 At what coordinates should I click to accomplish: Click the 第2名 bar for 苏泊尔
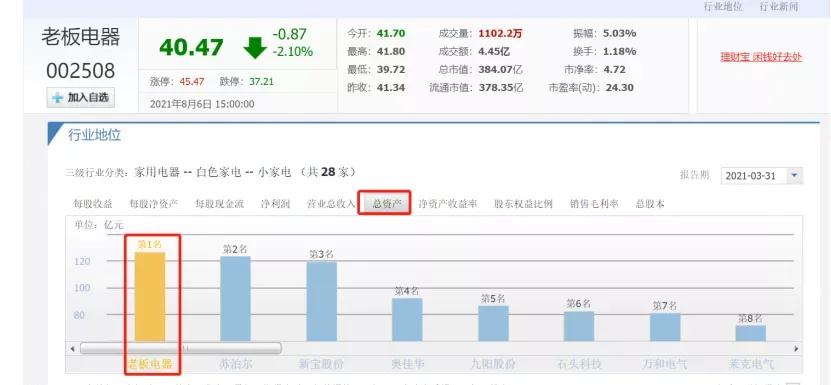pos(235,299)
